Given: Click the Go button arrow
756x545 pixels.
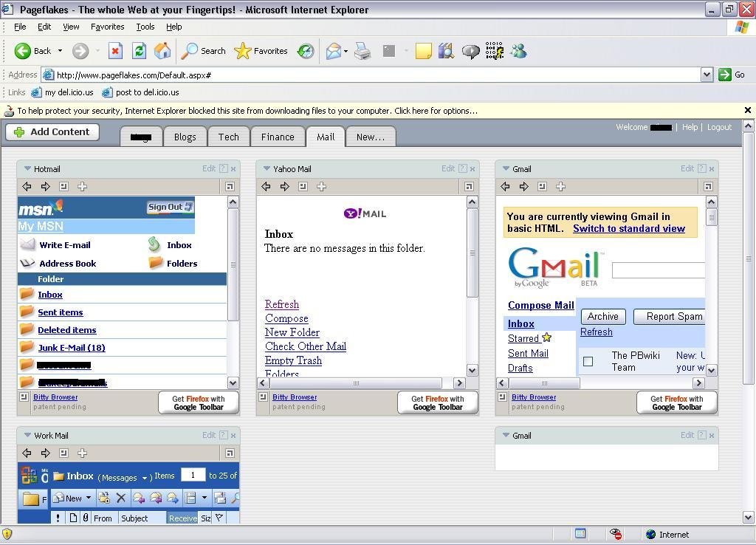Looking at the screenshot, I should point(725,75).
